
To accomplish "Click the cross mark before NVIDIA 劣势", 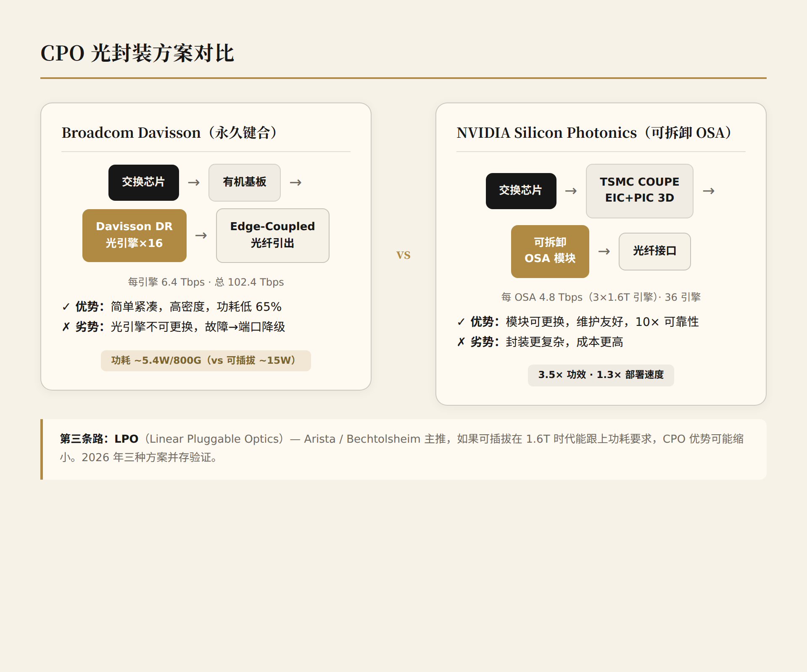I will [461, 342].
